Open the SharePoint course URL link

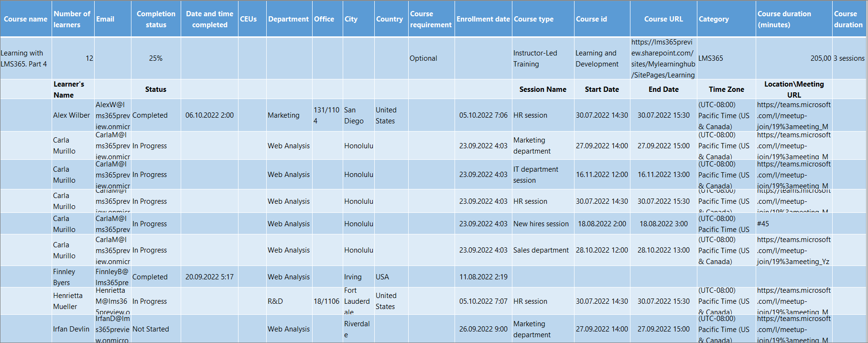663,58
